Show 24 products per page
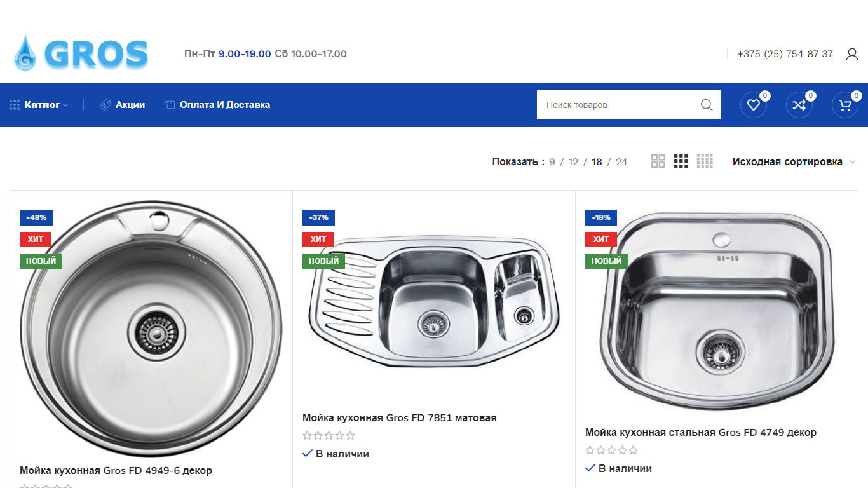 click(621, 162)
